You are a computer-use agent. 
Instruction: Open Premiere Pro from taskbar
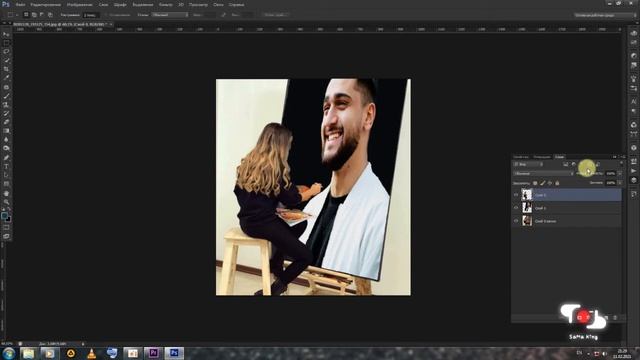pyautogui.click(x=153, y=353)
